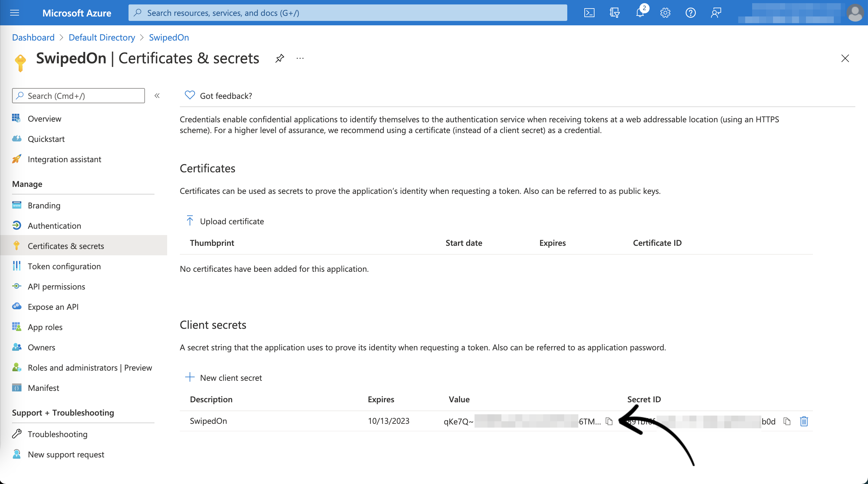Click Got feedback? text link
This screenshot has height=484, width=868.
tap(226, 96)
